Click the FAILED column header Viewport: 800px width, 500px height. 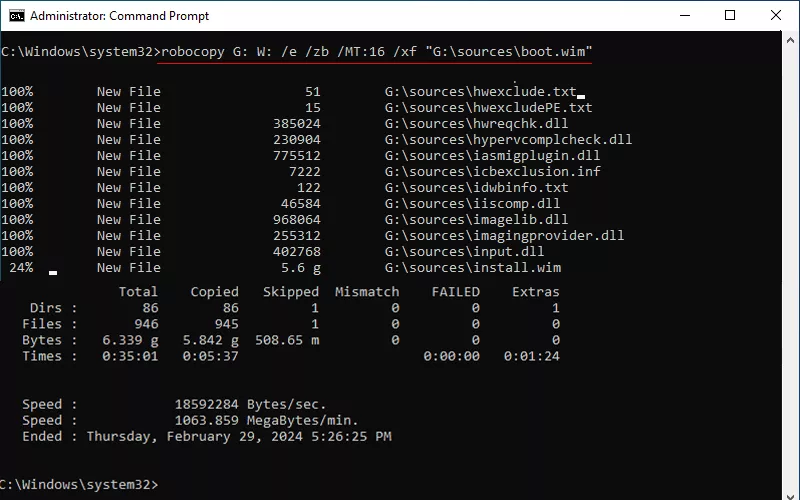pyautogui.click(x=455, y=292)
